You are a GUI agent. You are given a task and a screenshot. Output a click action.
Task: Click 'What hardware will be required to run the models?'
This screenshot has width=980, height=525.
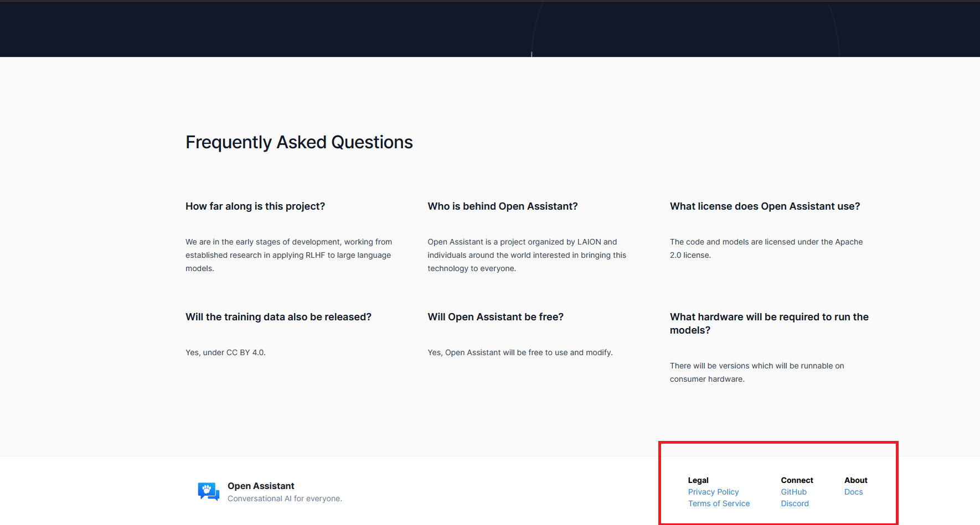(769, 323)
